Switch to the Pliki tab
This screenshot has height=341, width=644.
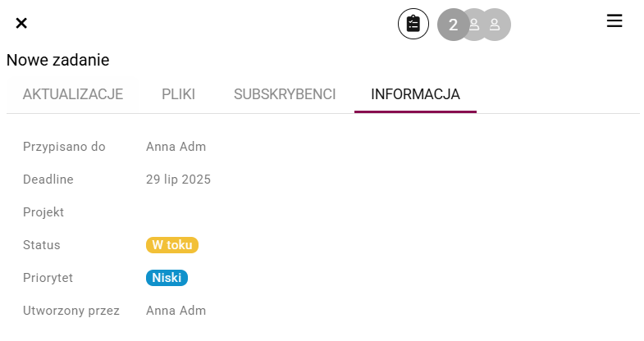coord(178,94)
